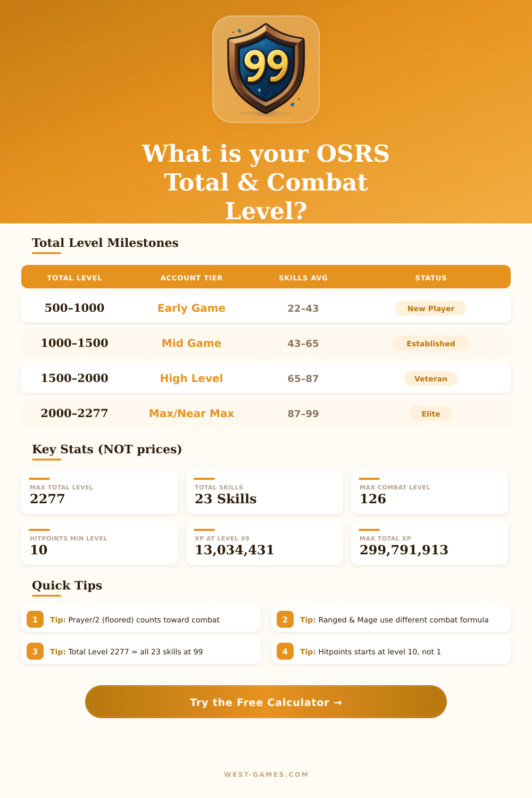The height and width of the screenshot is (798, 532).
Task: Open the WEST-GAMES.COM link
Action: [266, 775]
